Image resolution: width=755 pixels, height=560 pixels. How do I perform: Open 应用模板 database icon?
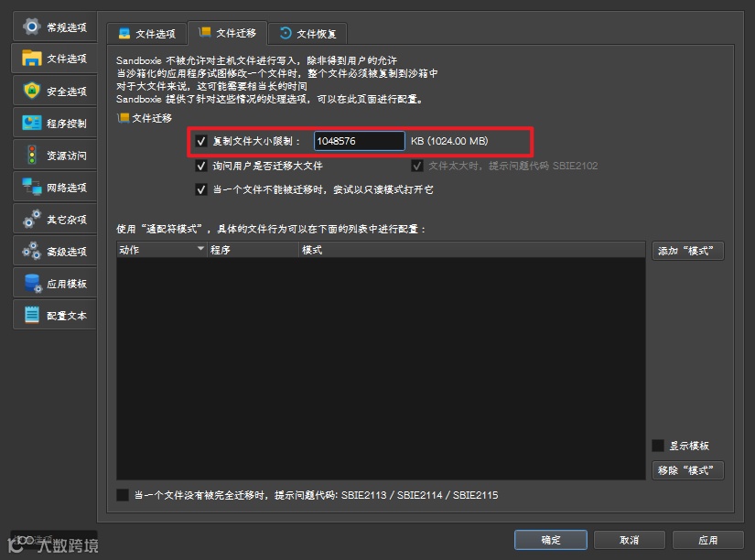click(33, 283)
